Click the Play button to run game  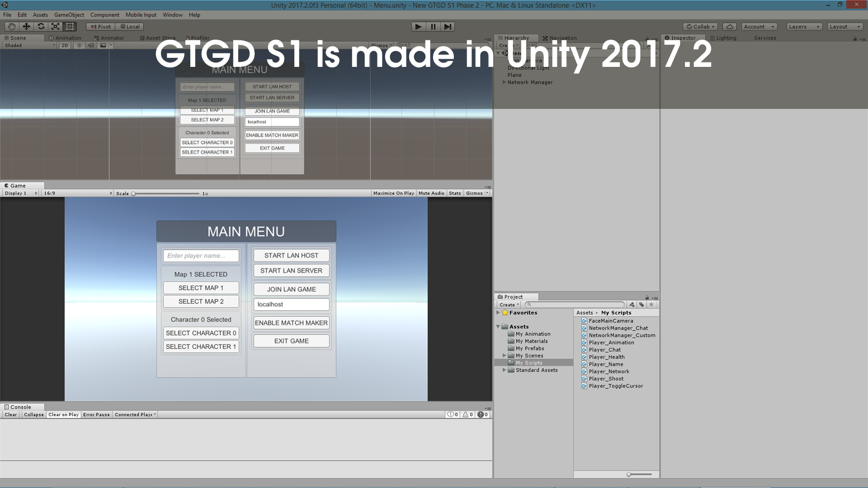click(417, 26)
